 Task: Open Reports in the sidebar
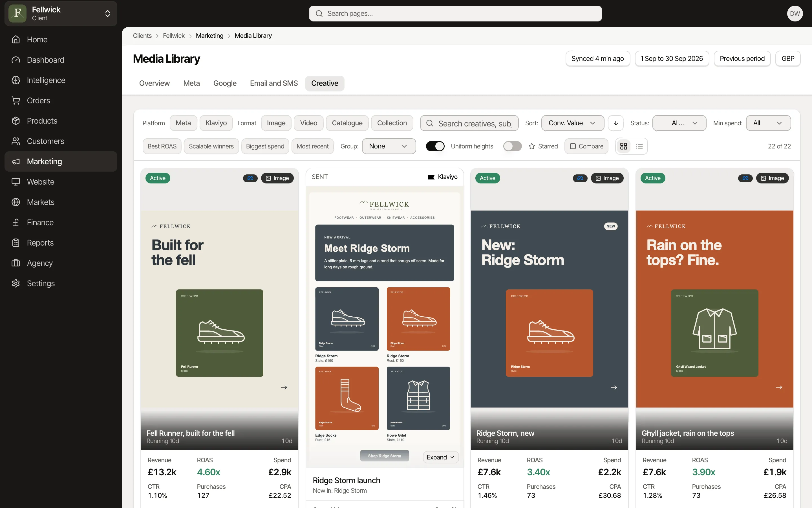tap(61, 243)
